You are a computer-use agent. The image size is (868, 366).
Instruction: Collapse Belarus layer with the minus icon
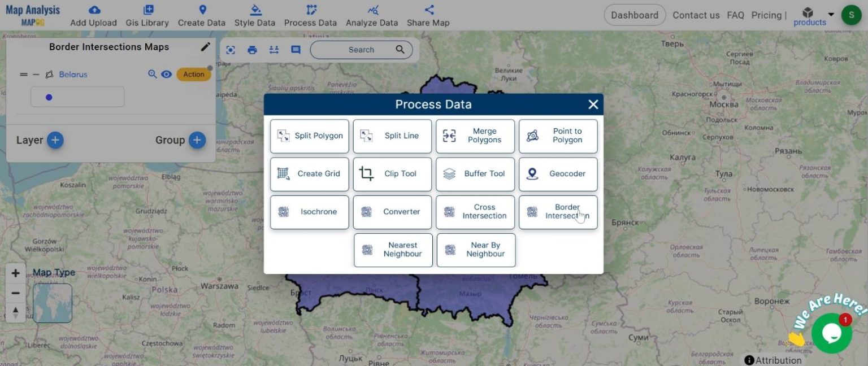click(36, 75)
